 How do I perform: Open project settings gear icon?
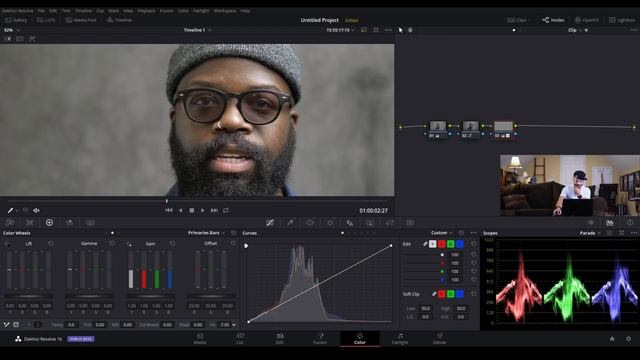[629, 339]
